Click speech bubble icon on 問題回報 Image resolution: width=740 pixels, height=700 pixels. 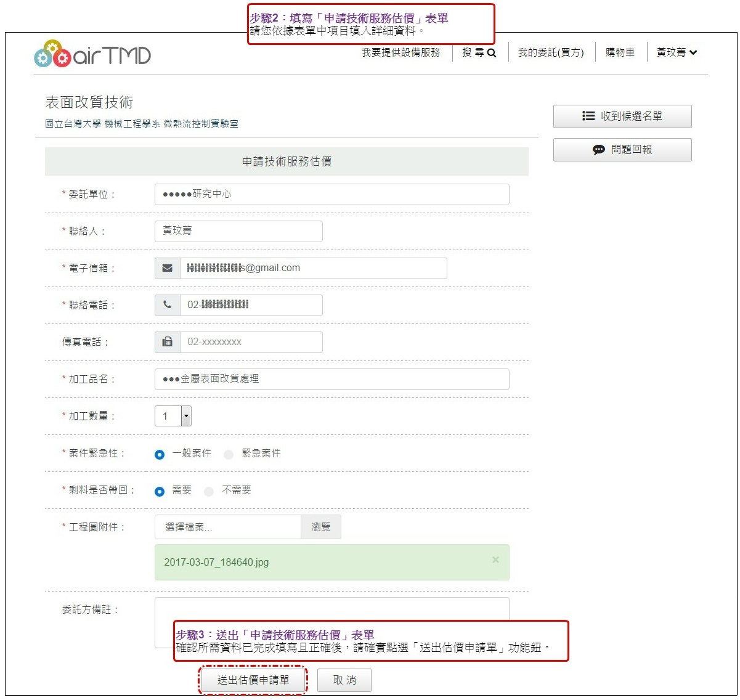[598, 150]
